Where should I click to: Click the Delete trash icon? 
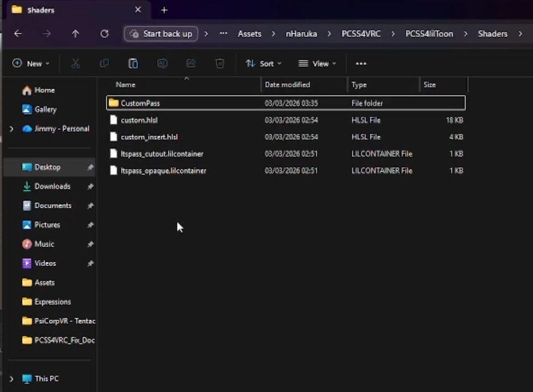tap(220, 64)
